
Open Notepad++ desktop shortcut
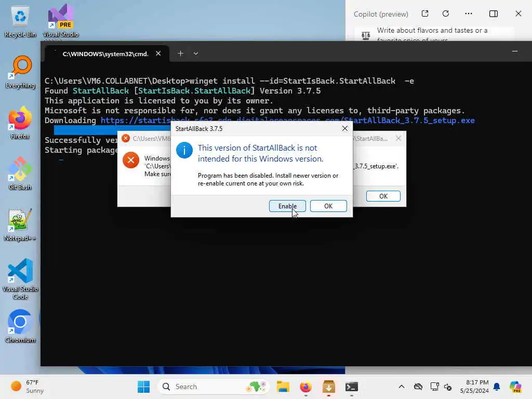tap(20, 225)
